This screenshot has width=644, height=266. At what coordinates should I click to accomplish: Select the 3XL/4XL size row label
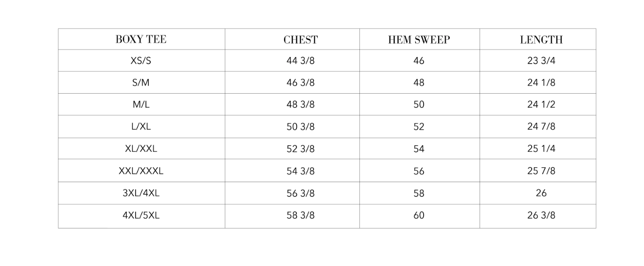click(x=141, y=193)
